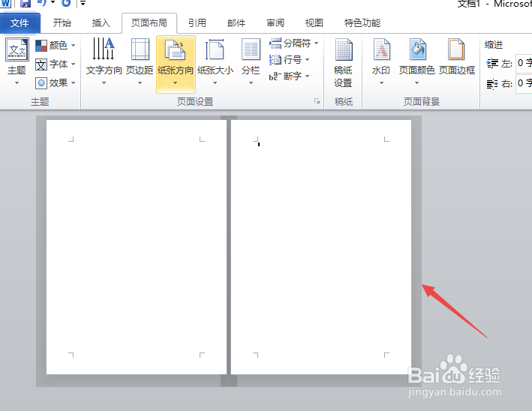Click the 行号 line numbers icon
The image size is (532, 411).
[275, 60]
